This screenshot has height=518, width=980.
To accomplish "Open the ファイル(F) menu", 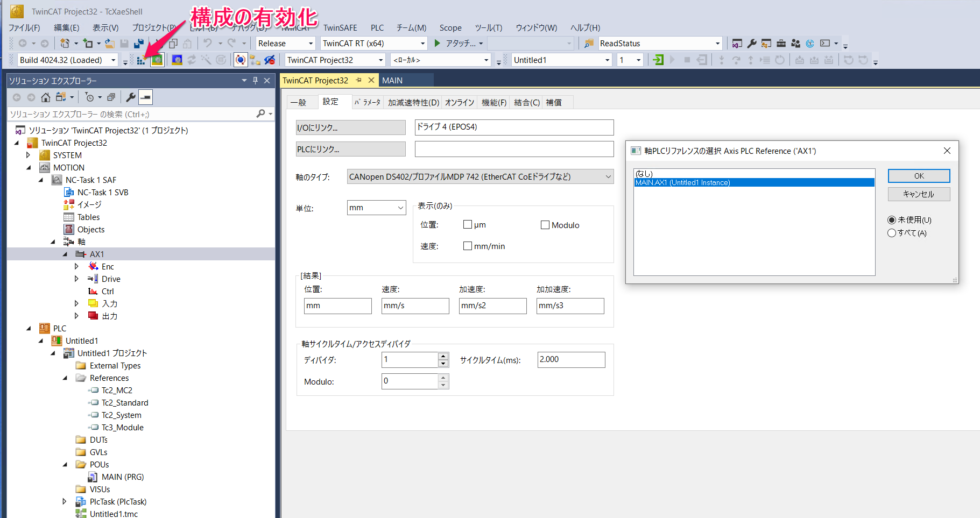I will coord(24,28).
